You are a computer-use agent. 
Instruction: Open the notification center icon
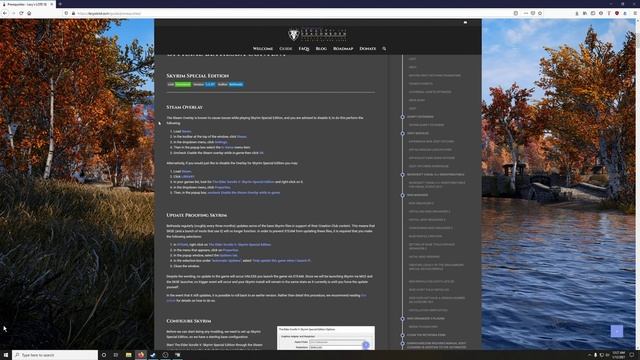(632, 355)
